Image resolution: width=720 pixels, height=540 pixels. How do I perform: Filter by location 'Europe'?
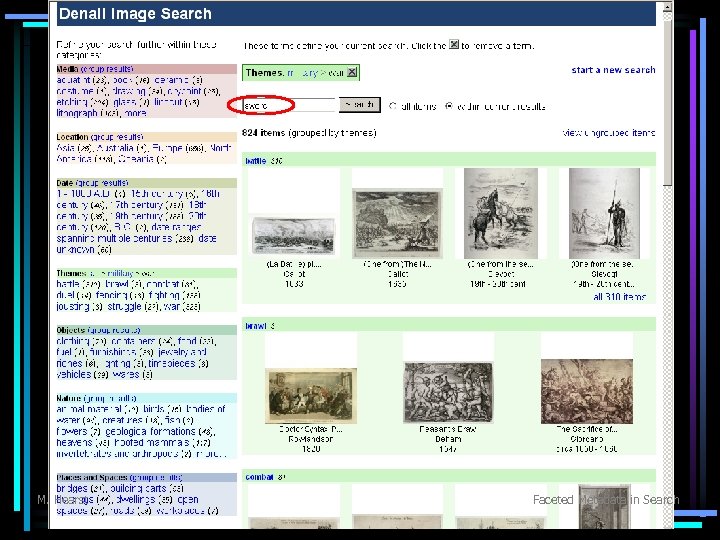(x=167, y=148)
